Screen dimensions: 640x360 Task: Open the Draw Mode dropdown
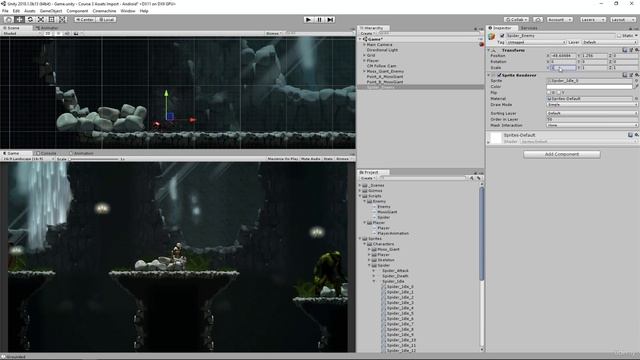(x=592, y=105)
